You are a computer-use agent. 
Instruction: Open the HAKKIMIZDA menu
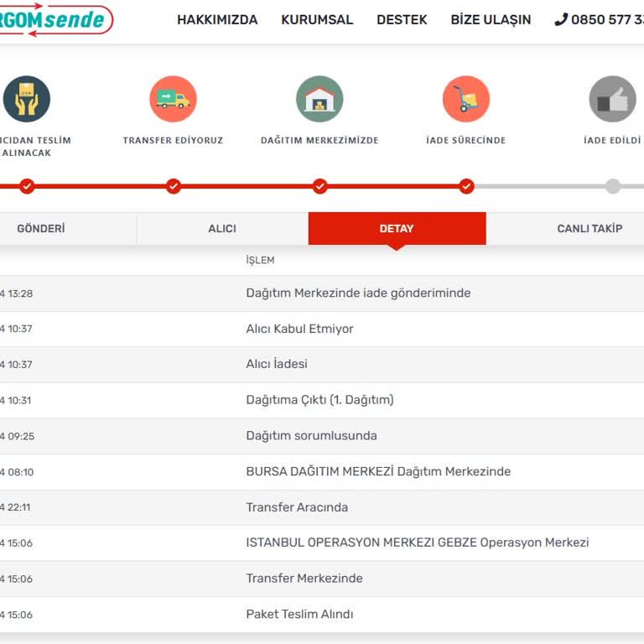tap(217, 20)
